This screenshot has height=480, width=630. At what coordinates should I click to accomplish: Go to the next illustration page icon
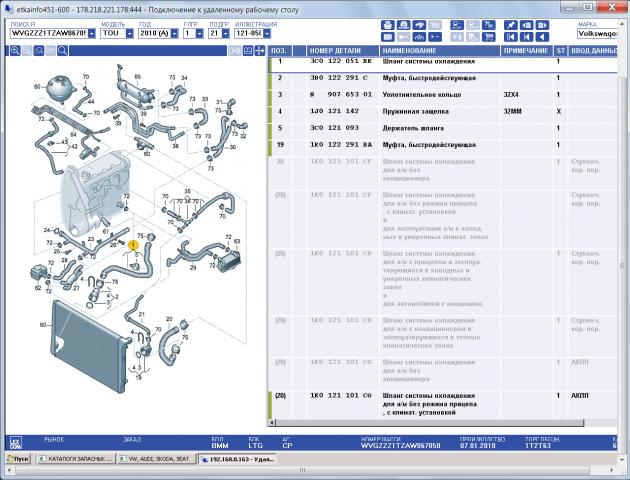pos(542,25)
